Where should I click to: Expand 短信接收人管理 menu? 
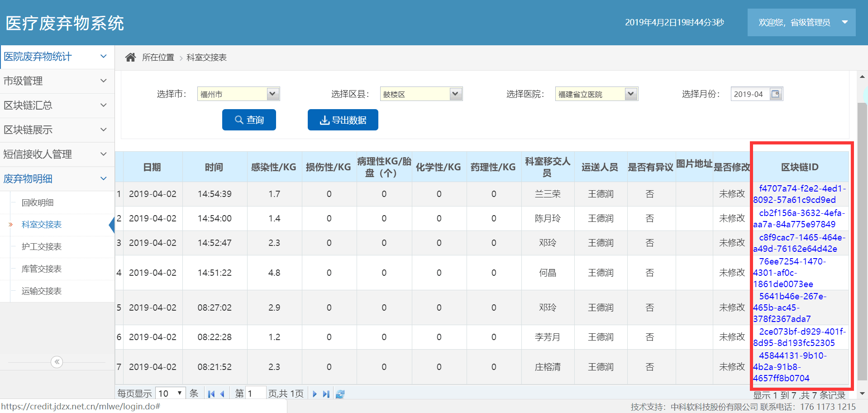click(57, 154)
